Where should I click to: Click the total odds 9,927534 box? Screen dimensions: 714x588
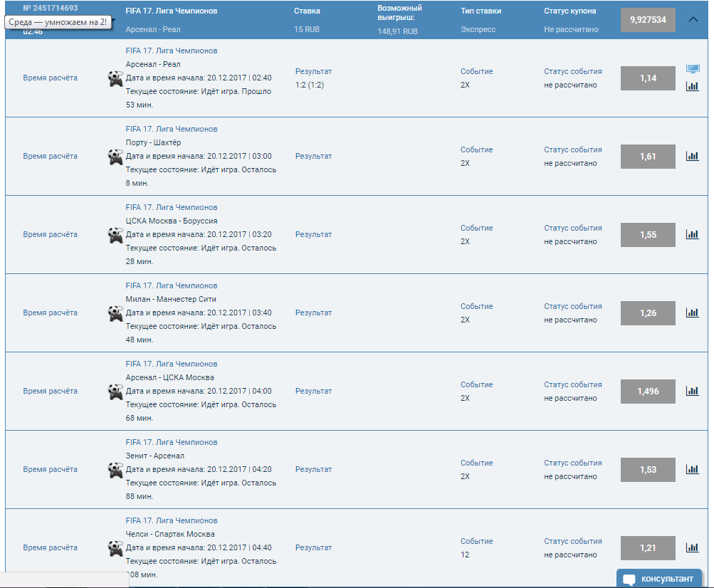(648, 20)
